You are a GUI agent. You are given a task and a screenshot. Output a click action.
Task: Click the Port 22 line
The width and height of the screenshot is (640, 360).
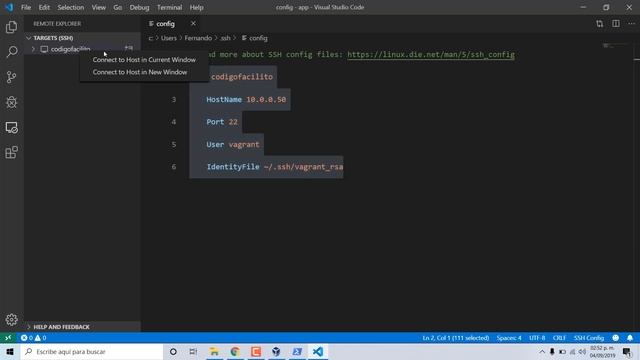(x=222, y=122)
